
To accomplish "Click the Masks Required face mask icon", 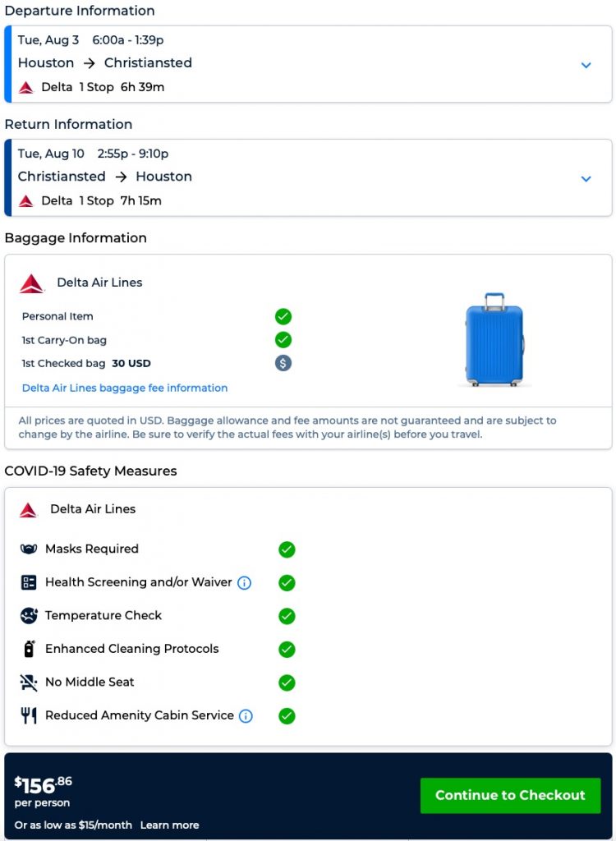I will [29, 549].
